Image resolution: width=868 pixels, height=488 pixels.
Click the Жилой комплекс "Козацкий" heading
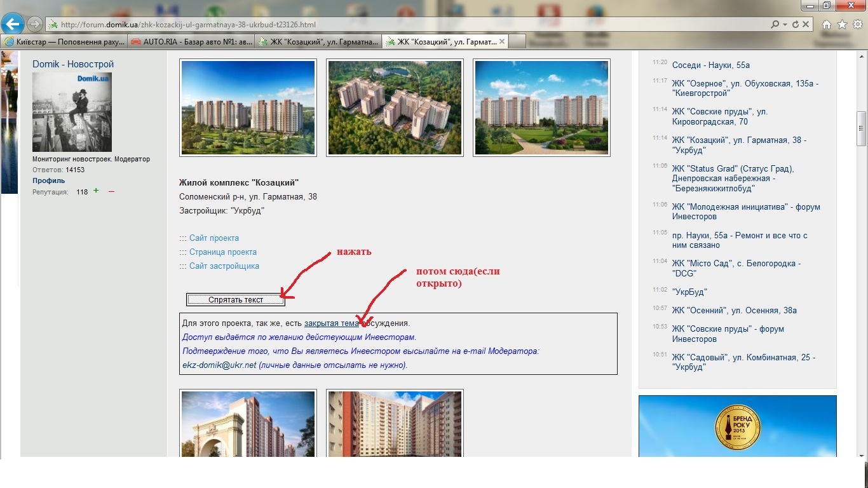tap(239, 184)
